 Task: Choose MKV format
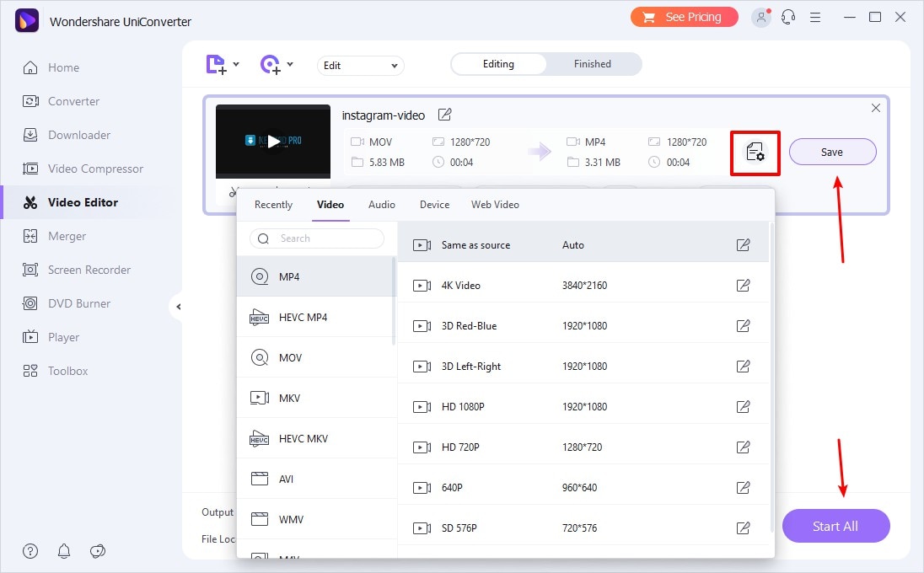pyautogui.click(x=316, y=398)
